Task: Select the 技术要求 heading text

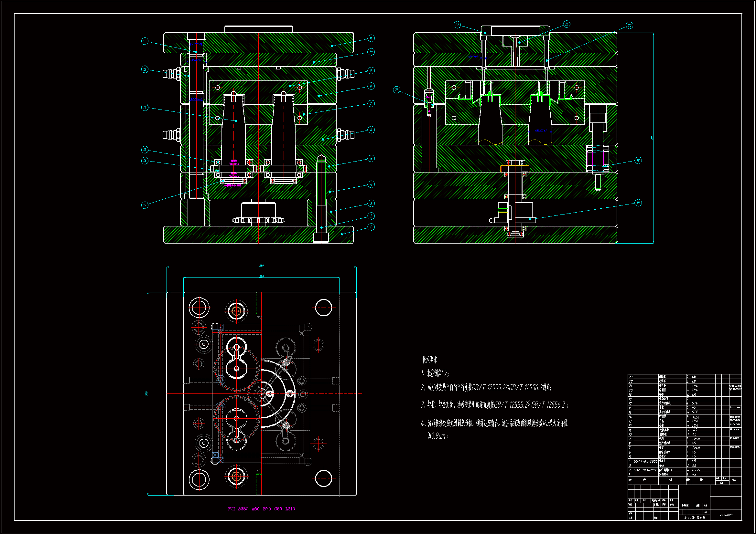Action: click(x=430, y=360)
